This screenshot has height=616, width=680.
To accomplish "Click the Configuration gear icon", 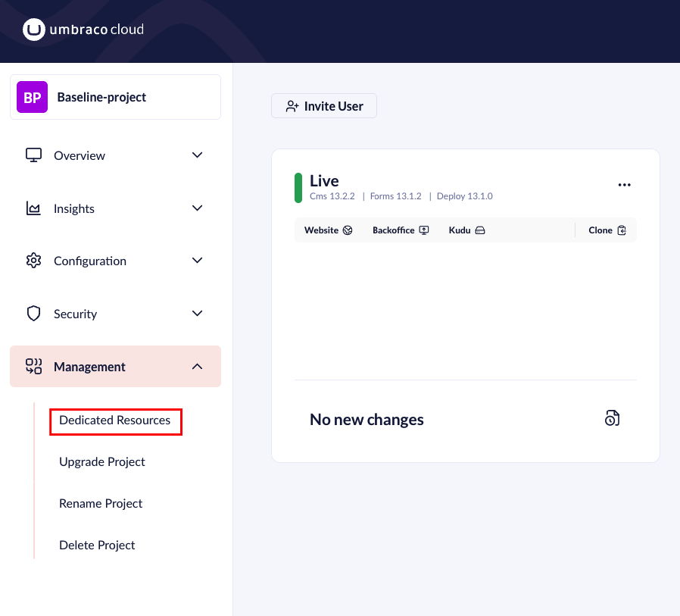I will pyautogui.click(x=33, y=261).
